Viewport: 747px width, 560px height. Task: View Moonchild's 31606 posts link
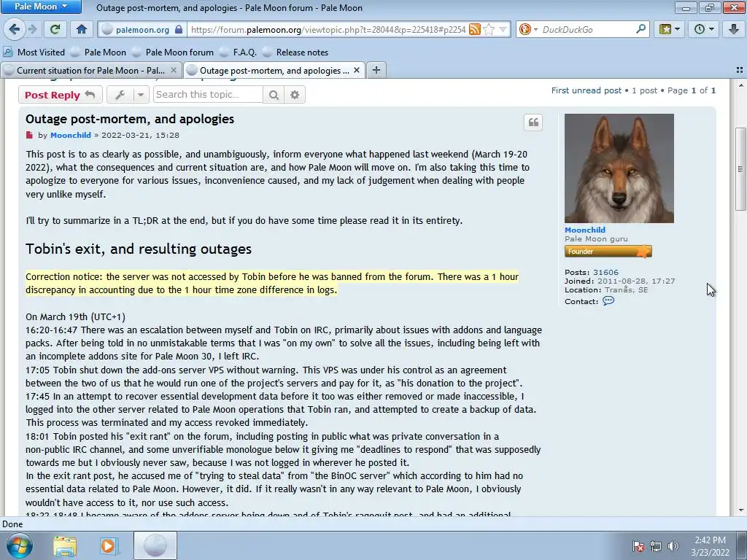click(605, 273)
